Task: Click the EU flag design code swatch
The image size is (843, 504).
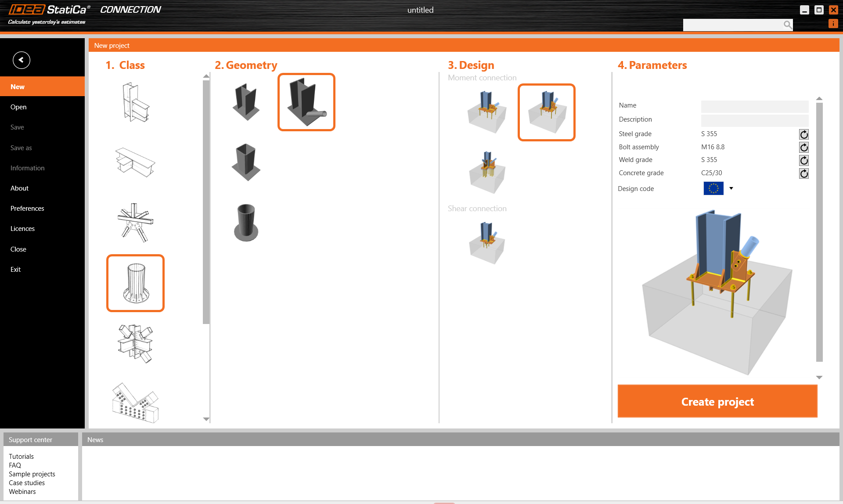Action: (713, 188)
